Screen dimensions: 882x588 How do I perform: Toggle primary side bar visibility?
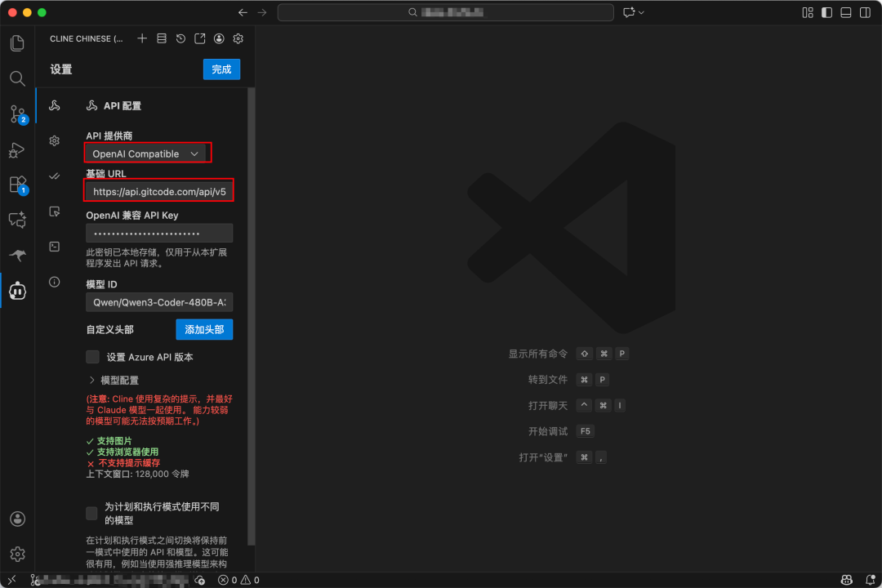pyautogui.click(x=826, y=12)
